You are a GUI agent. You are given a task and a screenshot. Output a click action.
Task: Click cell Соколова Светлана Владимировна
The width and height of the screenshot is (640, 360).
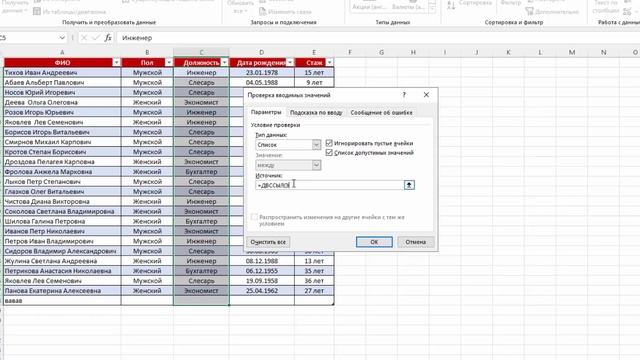pyautogui.click(x=62, y=211)
